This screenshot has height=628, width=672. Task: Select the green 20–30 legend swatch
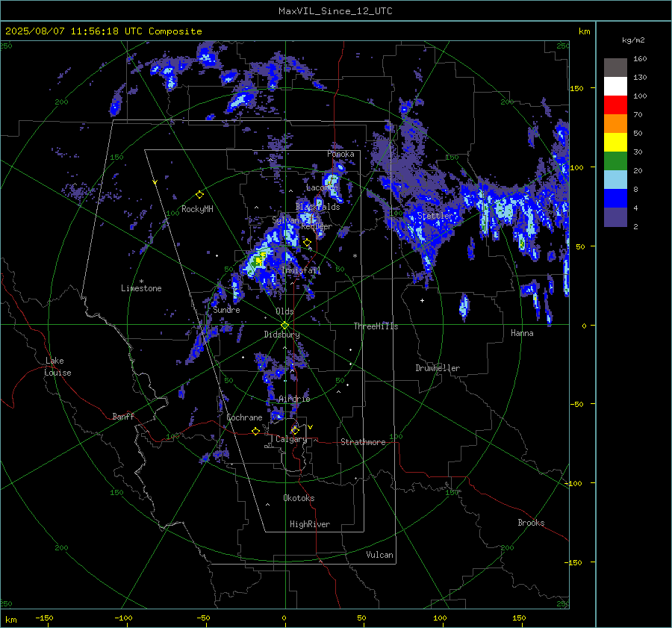(x=615, y=161)
